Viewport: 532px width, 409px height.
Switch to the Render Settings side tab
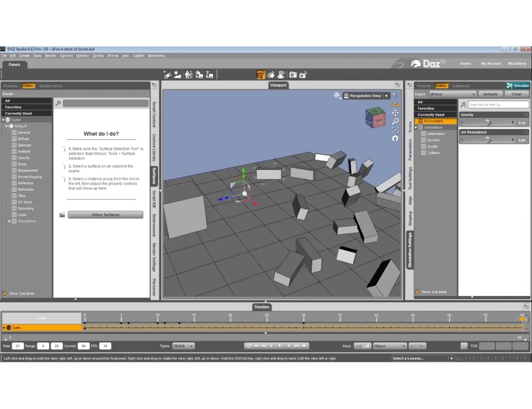pyautogui.click(x=154, y=257)
